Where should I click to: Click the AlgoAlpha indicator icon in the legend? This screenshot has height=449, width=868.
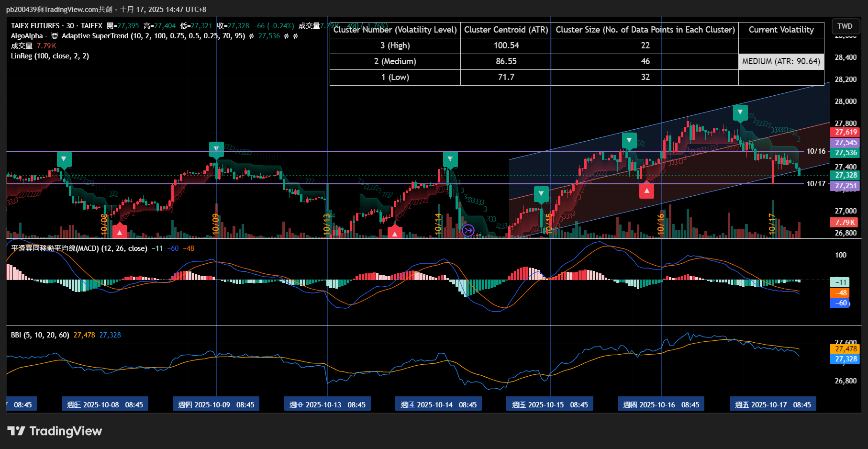(55, 36)
